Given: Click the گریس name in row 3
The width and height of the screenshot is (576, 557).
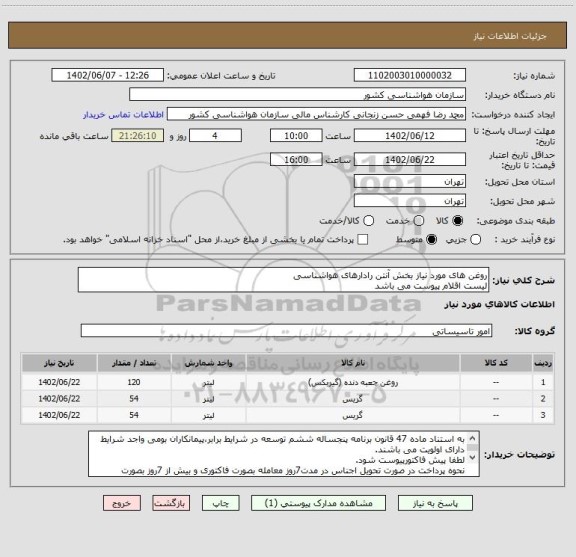Looking at the screenshot, I should pos(353,415).
